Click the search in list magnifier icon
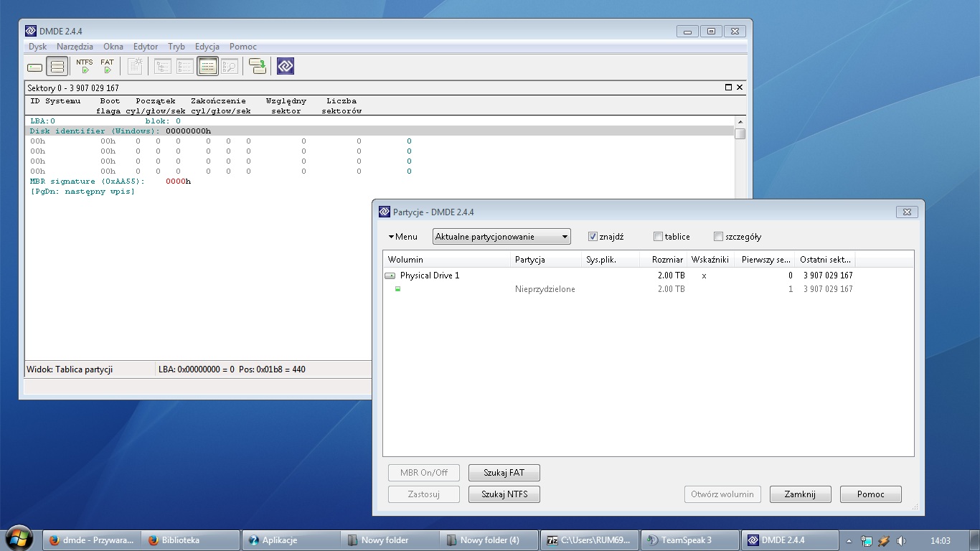 pyautogui.click(x=230, y=67)
